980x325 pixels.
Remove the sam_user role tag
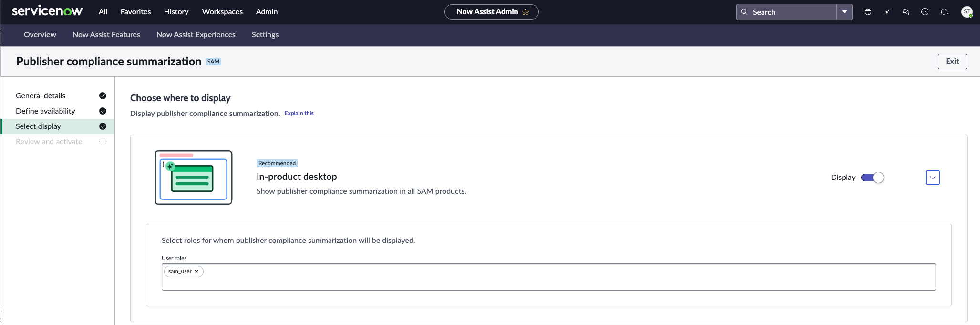pyautogui.click(x=196, y=272)
